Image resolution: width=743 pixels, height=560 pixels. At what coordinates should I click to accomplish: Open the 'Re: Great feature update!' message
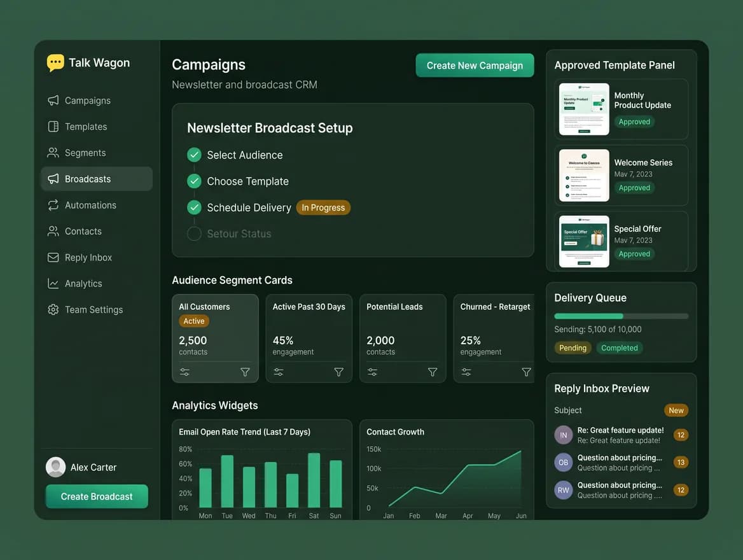(x=621, y=435)
